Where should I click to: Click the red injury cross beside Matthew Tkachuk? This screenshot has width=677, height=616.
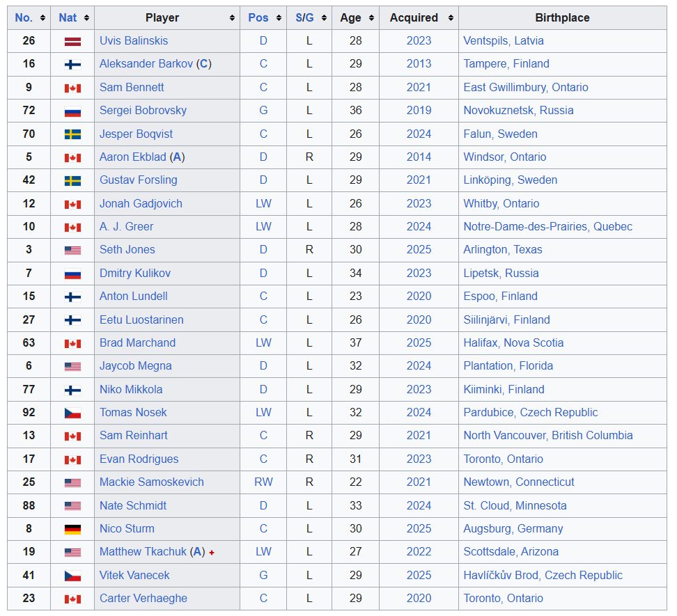(212, 553)
